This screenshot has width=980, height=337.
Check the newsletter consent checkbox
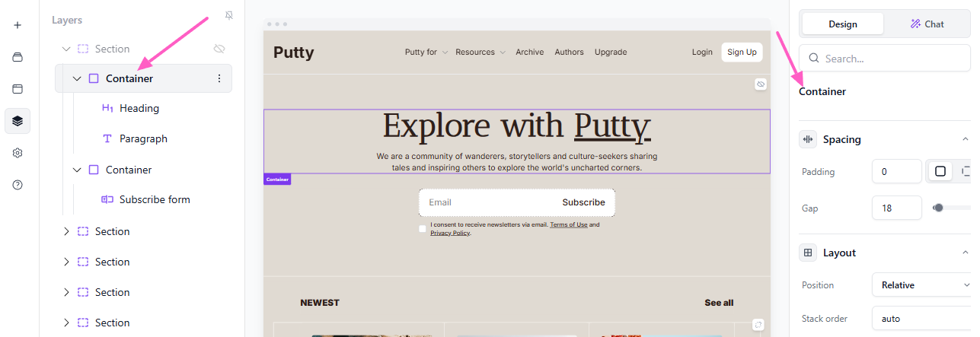423,229
